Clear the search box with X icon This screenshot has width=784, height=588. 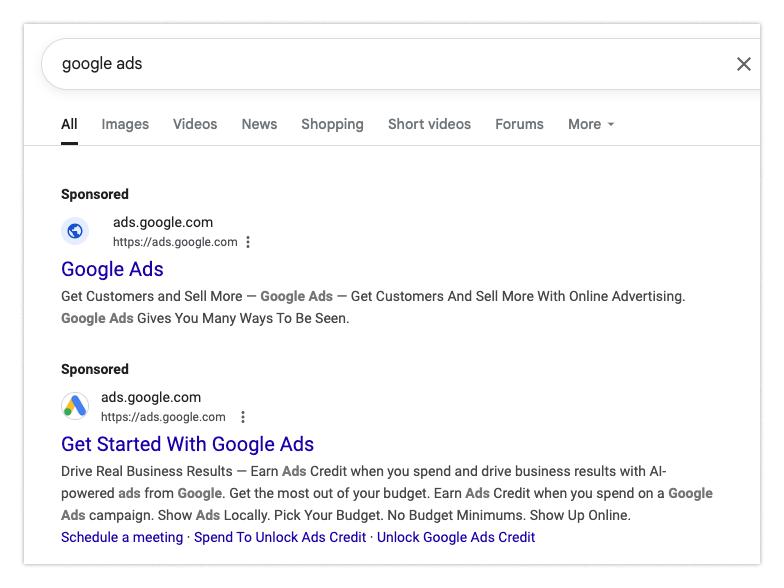pyautogui.click(x=743, y=64)
